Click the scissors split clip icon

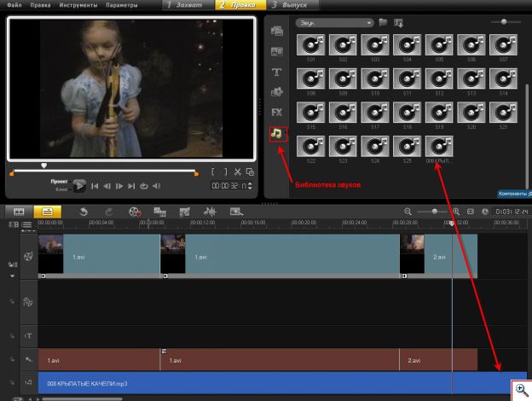coord(238,171)
